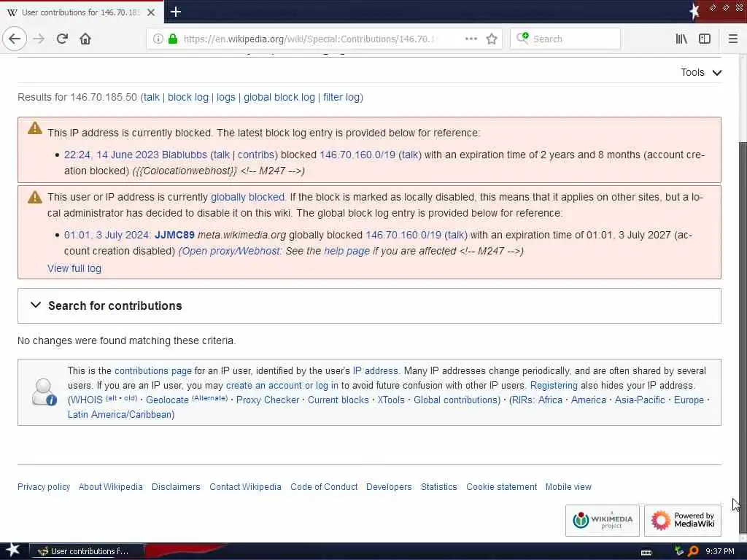
Task: Open the Current blocks link
Action: coord(338,400)
